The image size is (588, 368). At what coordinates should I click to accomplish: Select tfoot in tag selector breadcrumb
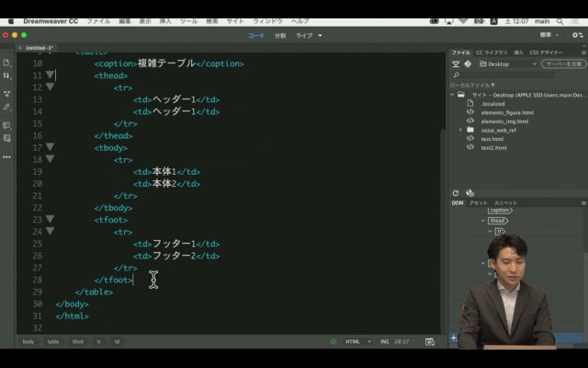[x=78, y=341]
